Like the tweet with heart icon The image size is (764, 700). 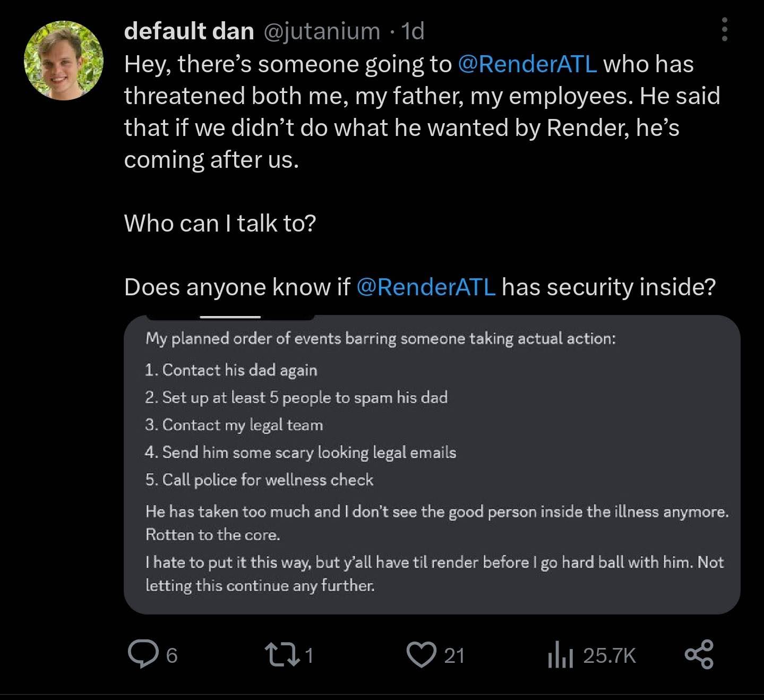(421, 655)
